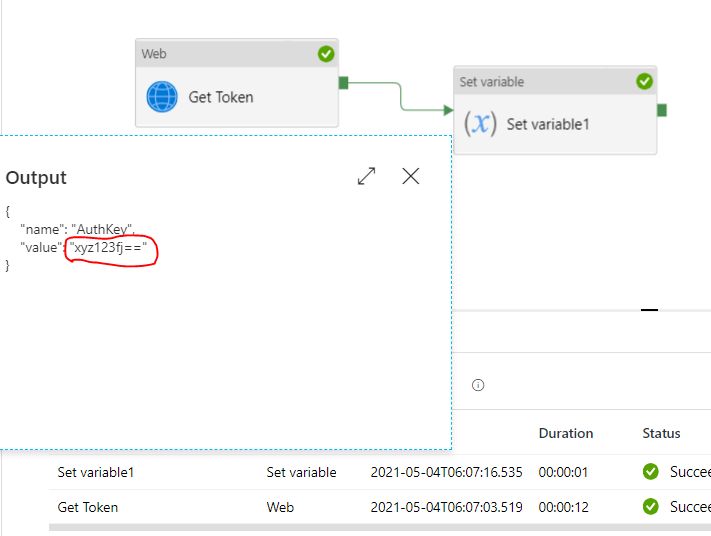Viewport: 711px width, 536px height.
Task: Click the Output panel heading
Action: click(x=36, y=177)
